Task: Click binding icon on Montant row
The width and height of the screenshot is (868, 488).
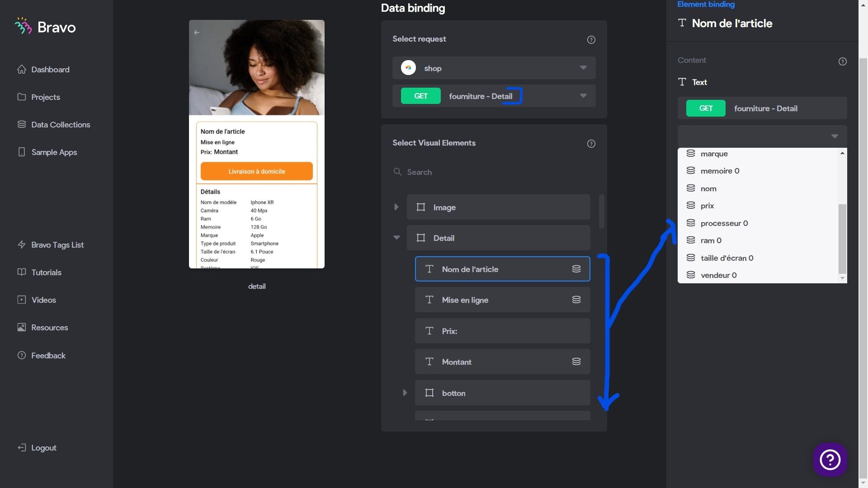Action: tap(576, 361)
